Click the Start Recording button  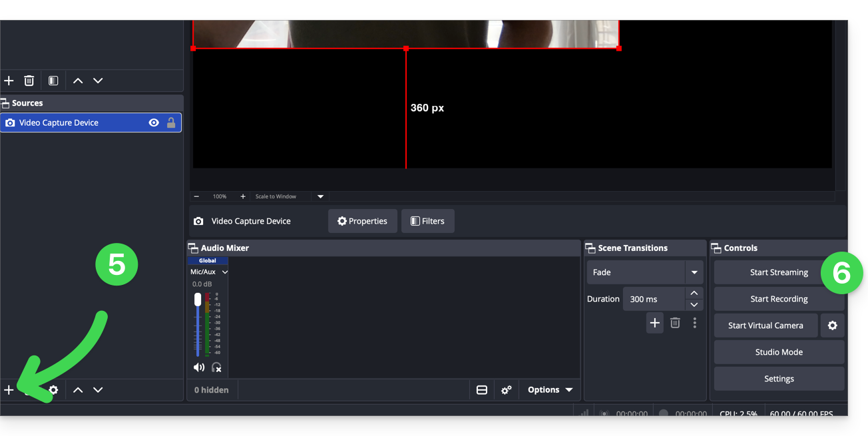pos(779,299)
